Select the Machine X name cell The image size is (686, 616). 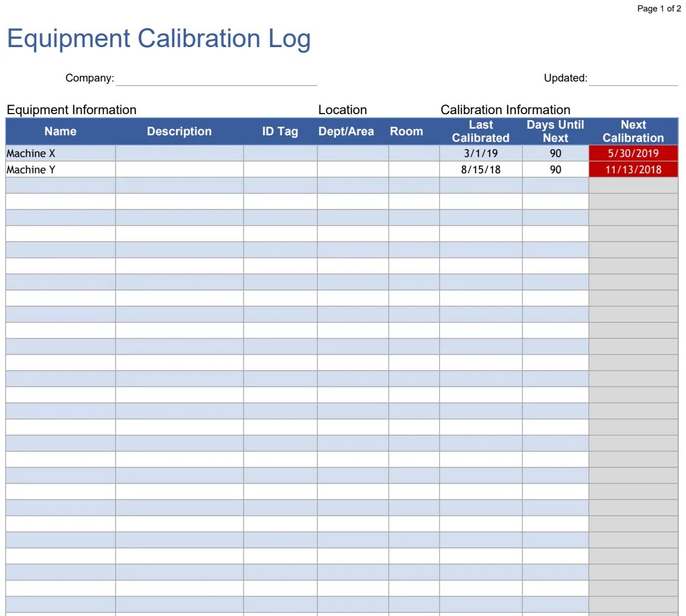point(60,153)
